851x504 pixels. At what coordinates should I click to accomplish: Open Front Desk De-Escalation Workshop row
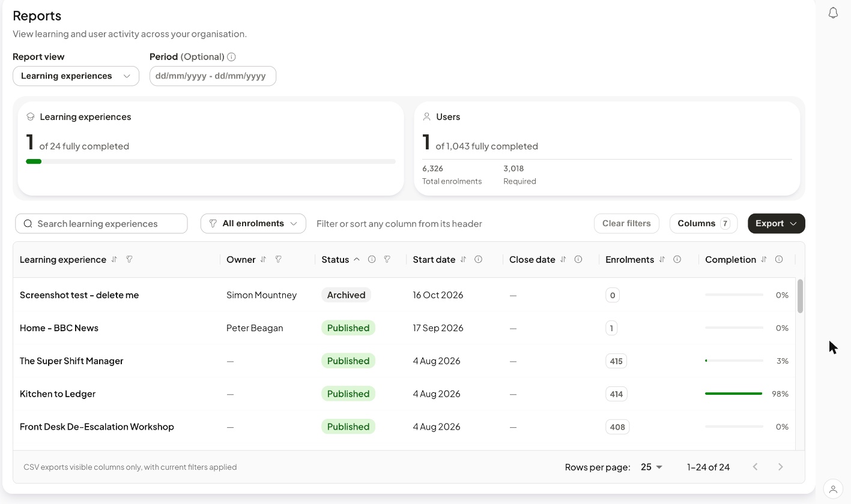[404, 427]
